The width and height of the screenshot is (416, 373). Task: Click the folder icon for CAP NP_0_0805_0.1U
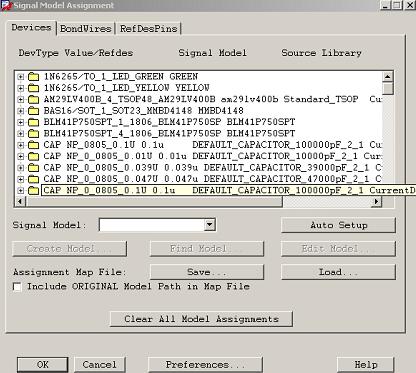click(33, 190)
